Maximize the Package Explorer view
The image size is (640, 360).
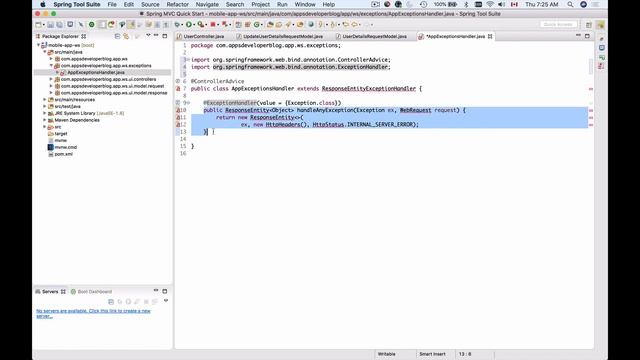[164, 36]
